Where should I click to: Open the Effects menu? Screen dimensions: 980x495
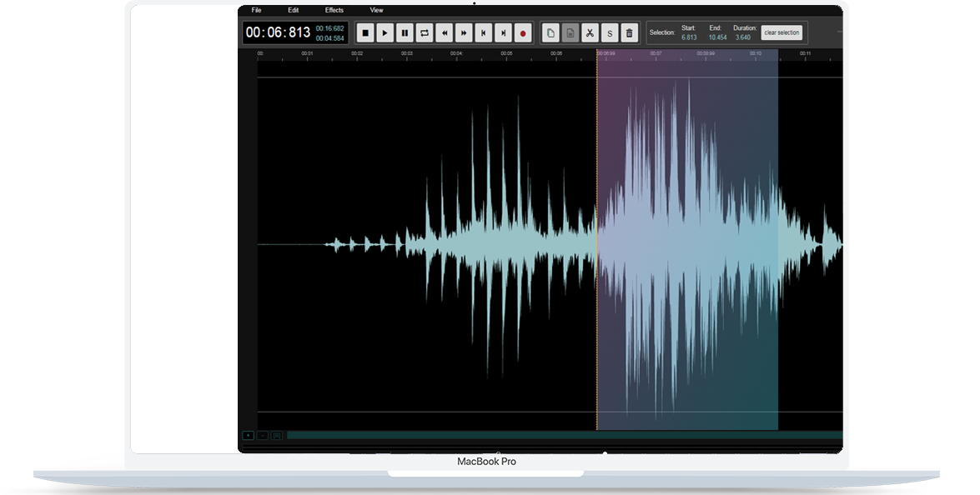(334, 10)
